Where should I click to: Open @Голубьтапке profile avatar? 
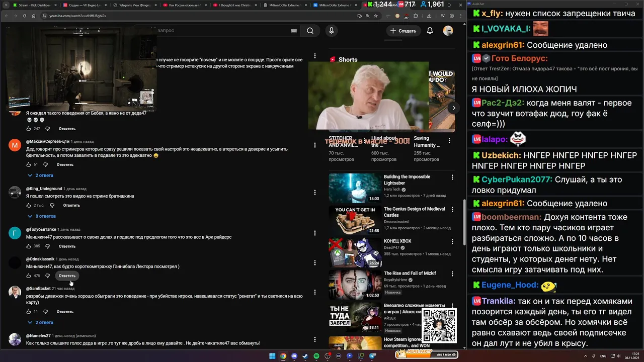15,233
